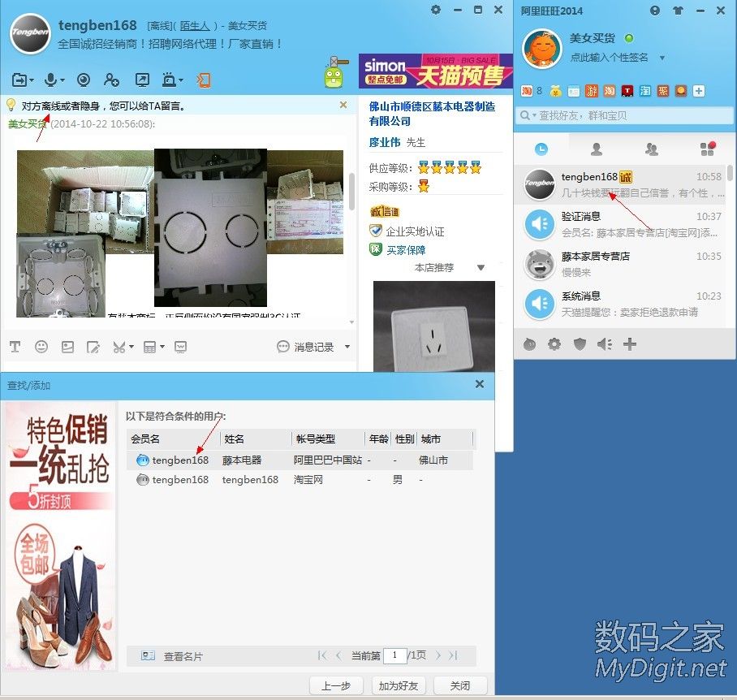Open 藤本家居专营店 conversation
737x700 pixels.
[x=620, y=264]
